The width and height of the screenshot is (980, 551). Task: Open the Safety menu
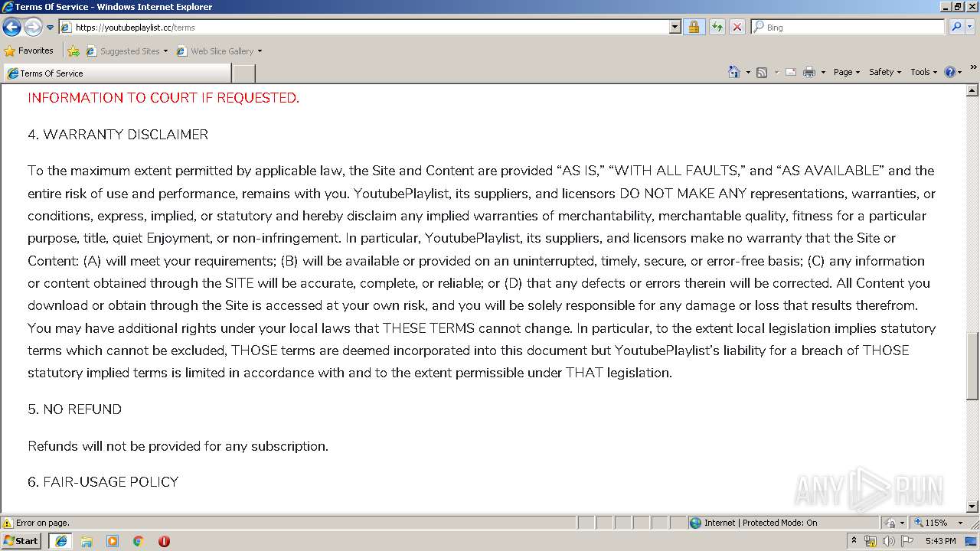click(x=885, y=72)
